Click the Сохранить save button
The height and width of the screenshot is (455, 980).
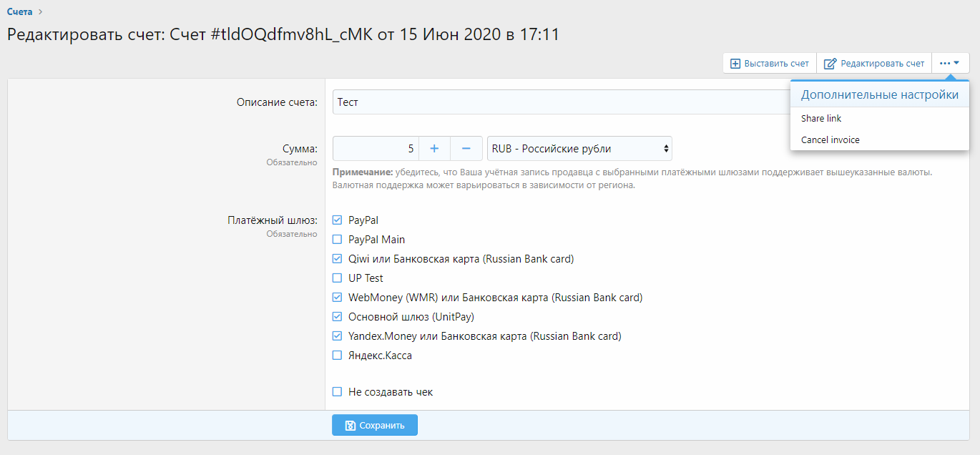click(x=375, y=425)
